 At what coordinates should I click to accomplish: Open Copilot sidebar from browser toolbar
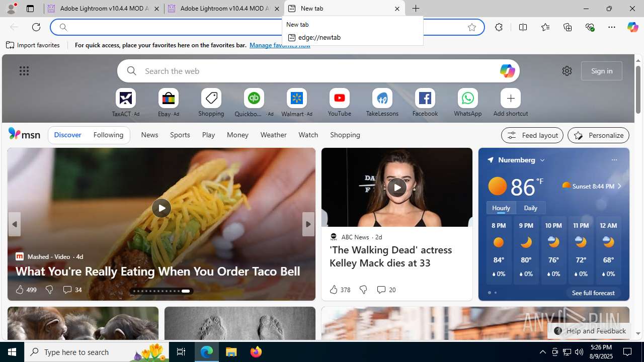click(632, 27)
